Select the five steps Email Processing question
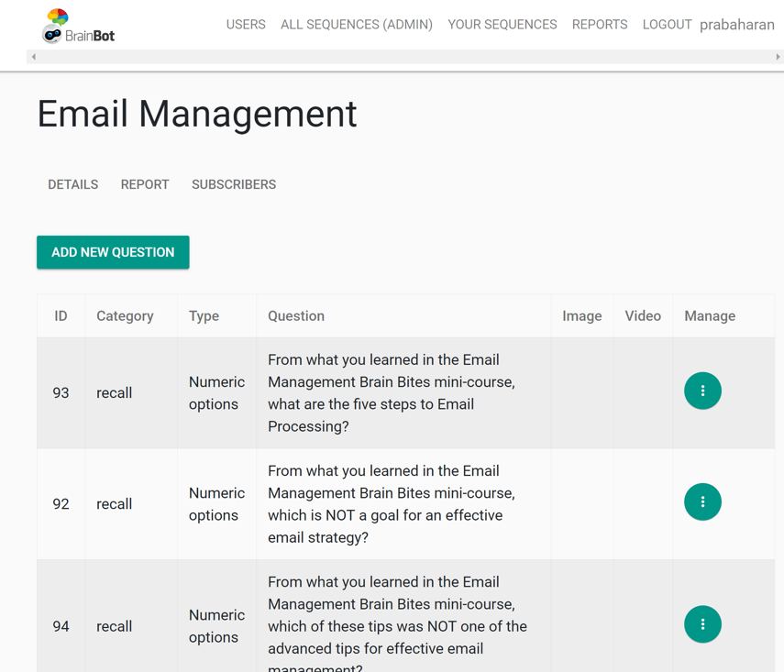Viewport: 784px width, 672px height. 392,393
